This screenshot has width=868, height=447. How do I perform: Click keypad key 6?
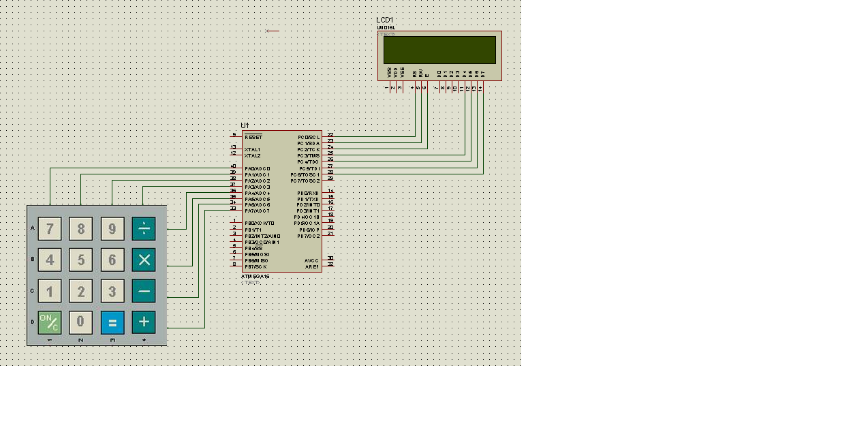112,260
